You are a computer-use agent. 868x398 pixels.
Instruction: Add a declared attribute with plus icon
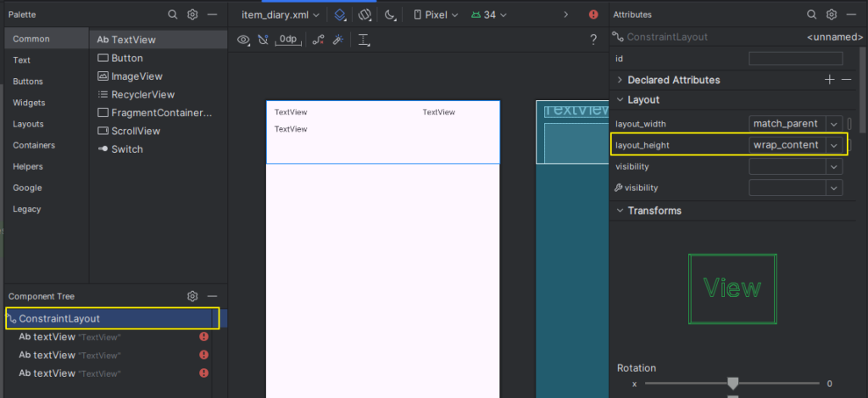pyautogui.click(x=829, y=80)
